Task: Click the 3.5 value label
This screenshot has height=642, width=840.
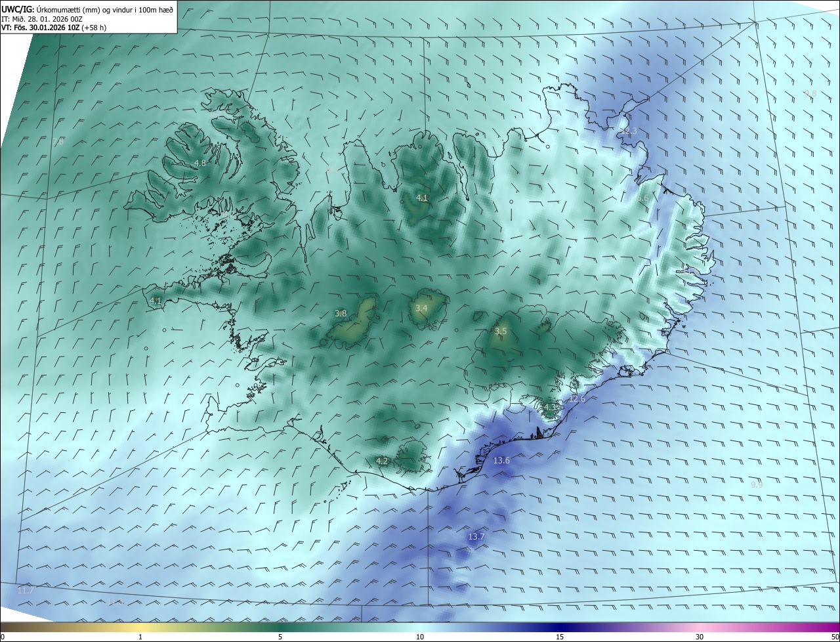Action: 501,331
